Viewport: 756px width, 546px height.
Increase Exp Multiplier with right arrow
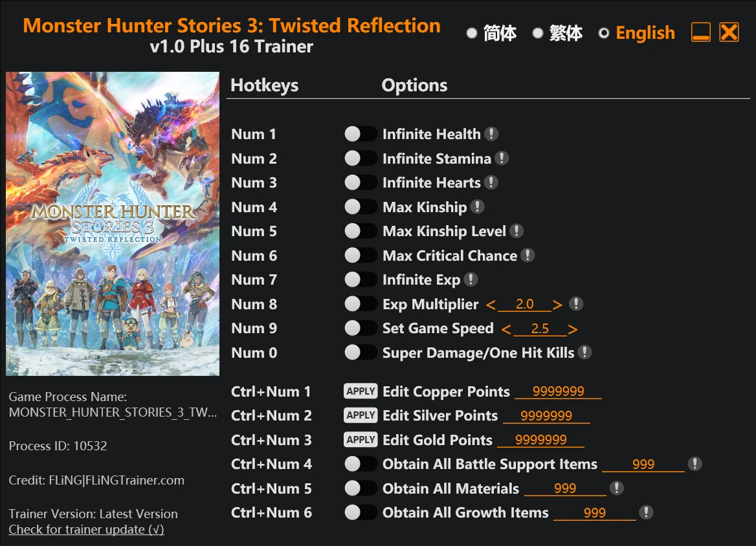coord(557,305)
